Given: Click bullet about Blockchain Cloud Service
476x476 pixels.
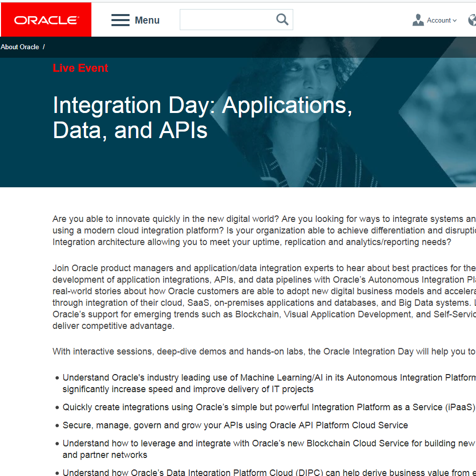Looking at the screenshot, I should (269, 449).
